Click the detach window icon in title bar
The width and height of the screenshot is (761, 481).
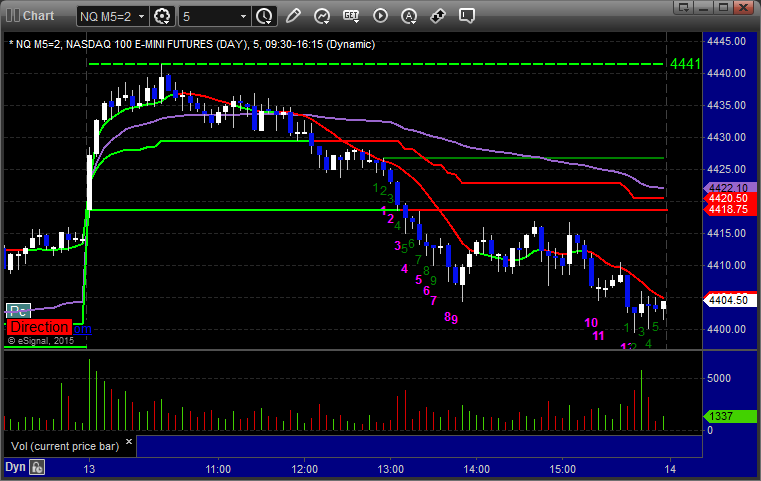click(x=684, y=7)
